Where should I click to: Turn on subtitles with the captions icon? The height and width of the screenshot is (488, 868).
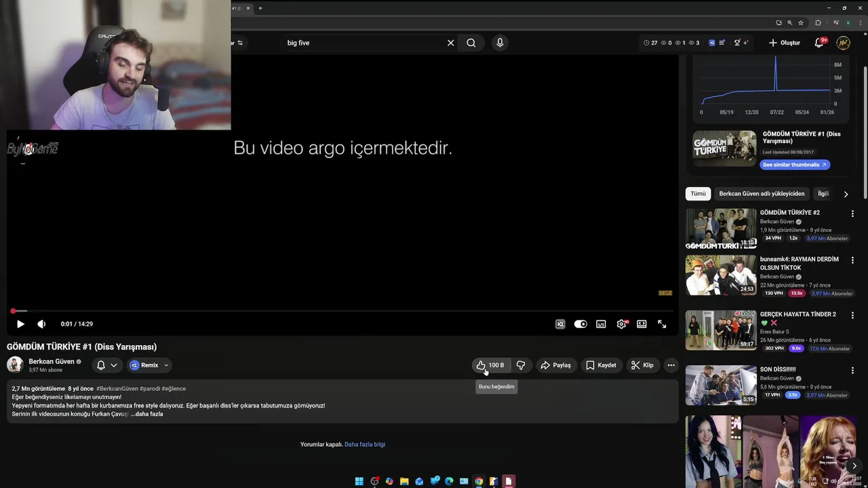601,324
